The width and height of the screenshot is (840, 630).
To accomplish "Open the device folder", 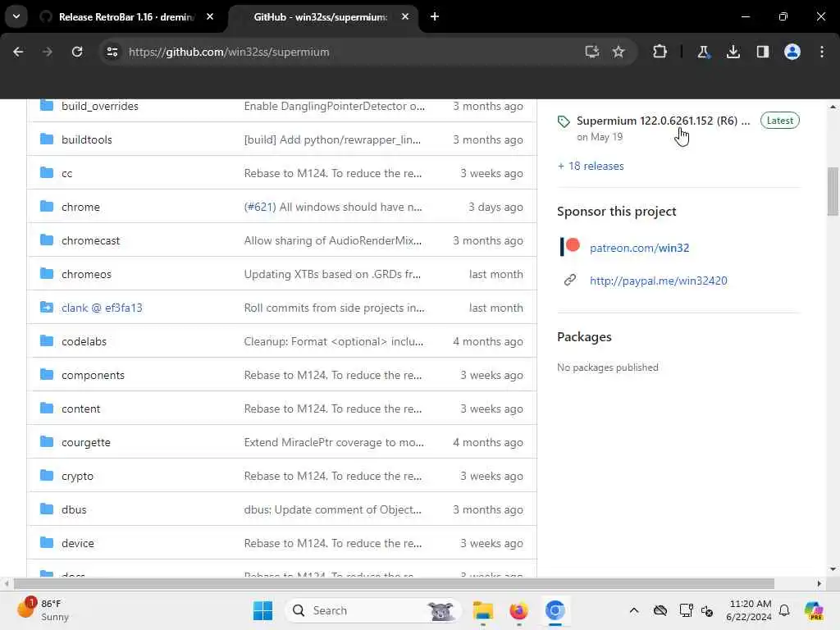I will (78, 543).
